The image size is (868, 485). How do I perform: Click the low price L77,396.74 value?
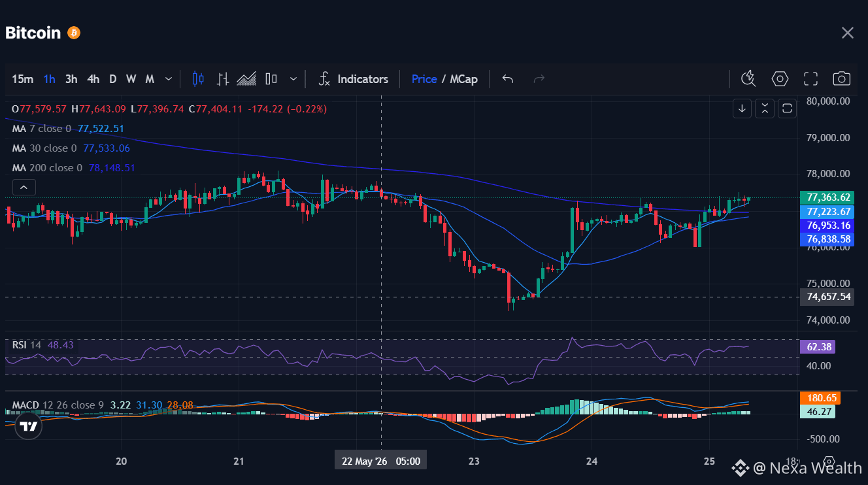pos(157,109)
